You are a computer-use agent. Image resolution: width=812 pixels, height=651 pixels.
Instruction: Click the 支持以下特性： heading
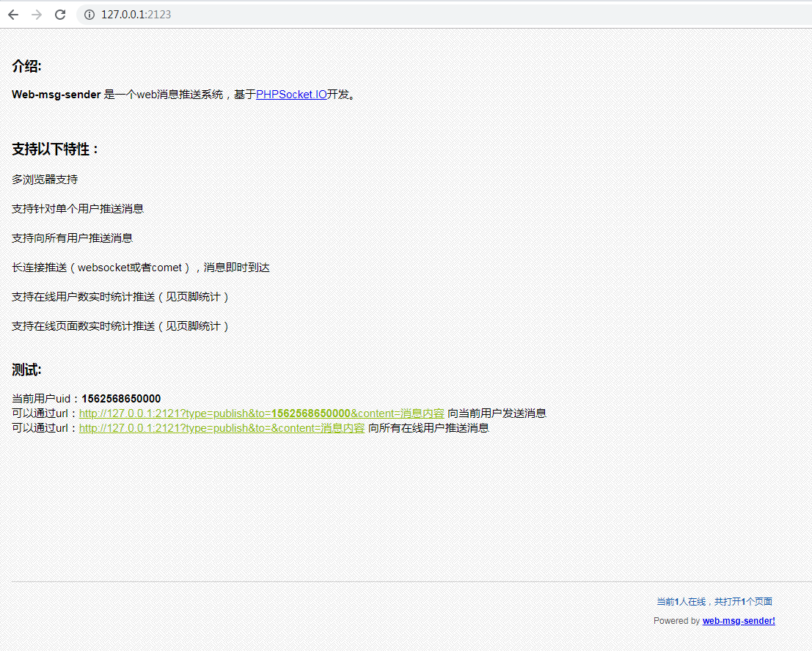pos(56,149)
